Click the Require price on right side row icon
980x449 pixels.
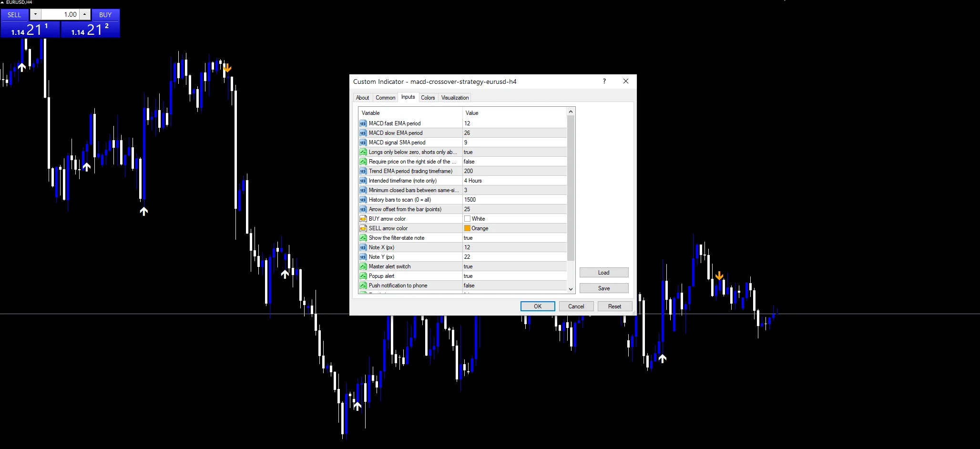coord(363,162)
